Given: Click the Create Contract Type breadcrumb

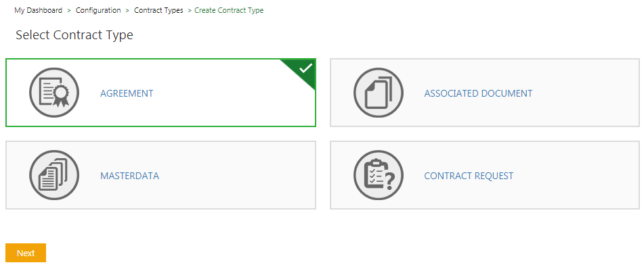Looking at the screenshot, I should tap(229, 10).
